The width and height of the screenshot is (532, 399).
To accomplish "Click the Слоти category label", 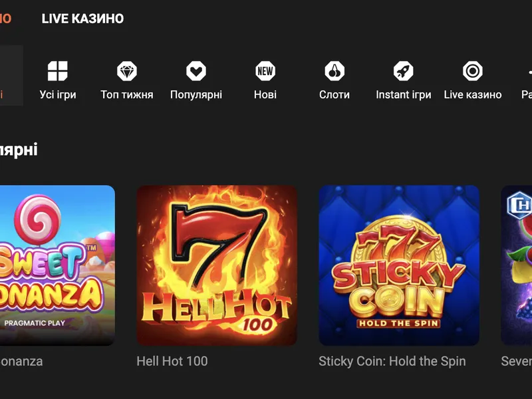I will point(334,94).
